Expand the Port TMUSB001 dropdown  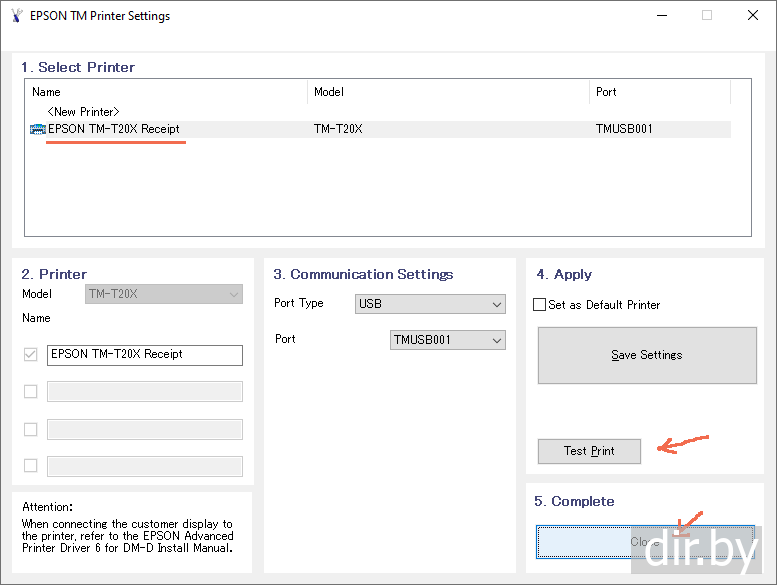click(447, 340)
